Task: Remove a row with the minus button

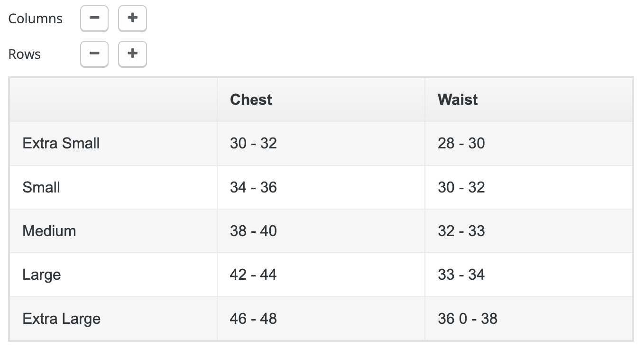Action: coord(94,54)
